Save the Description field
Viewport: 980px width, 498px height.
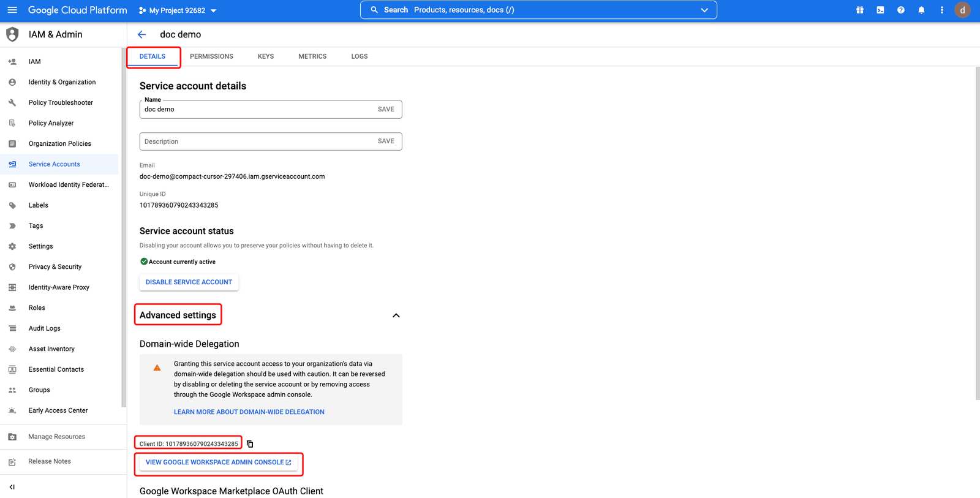386,141
